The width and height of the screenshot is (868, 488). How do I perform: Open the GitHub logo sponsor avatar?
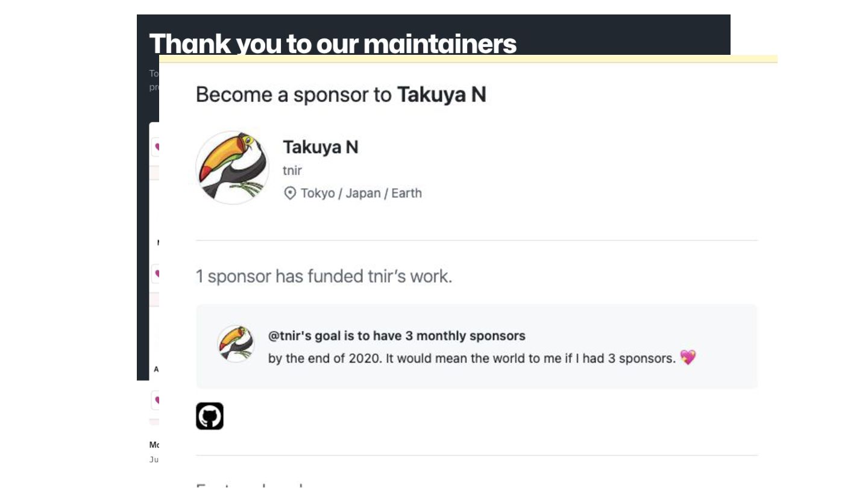coord(210,416)
